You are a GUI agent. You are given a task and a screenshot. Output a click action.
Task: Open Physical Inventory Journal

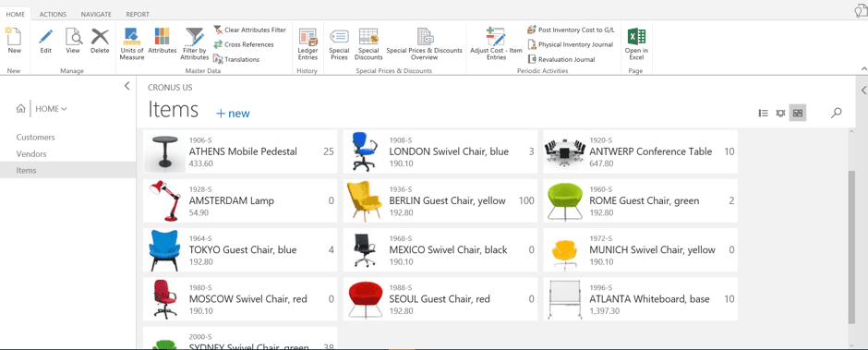(571, 44)
